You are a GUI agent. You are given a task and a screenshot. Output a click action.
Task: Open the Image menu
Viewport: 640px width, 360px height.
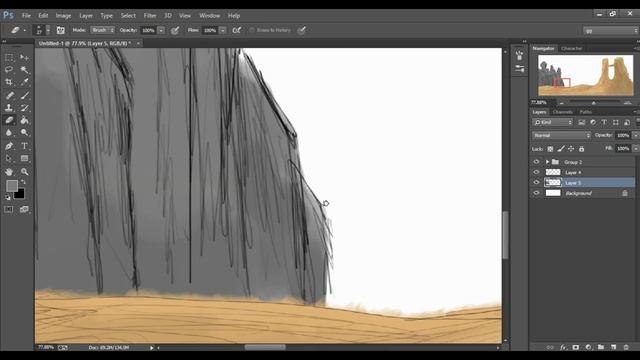[x=63, y=16]
